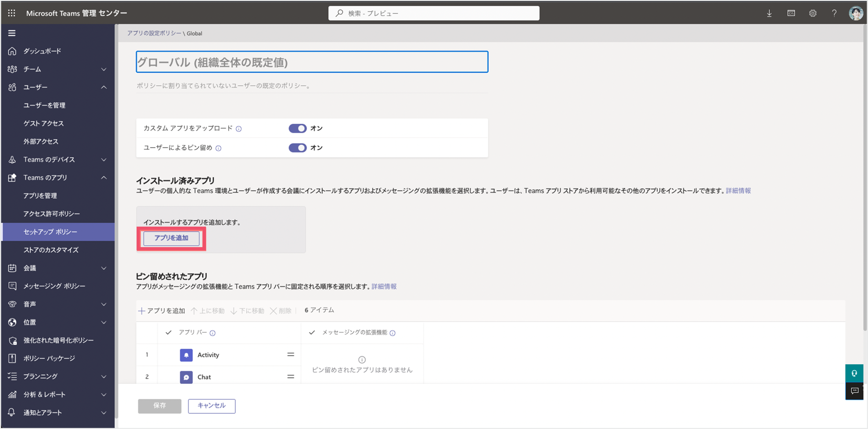Turn off ユーザーによるピン留め toggle
Screen dimensions: 868x429
(298, 148)
